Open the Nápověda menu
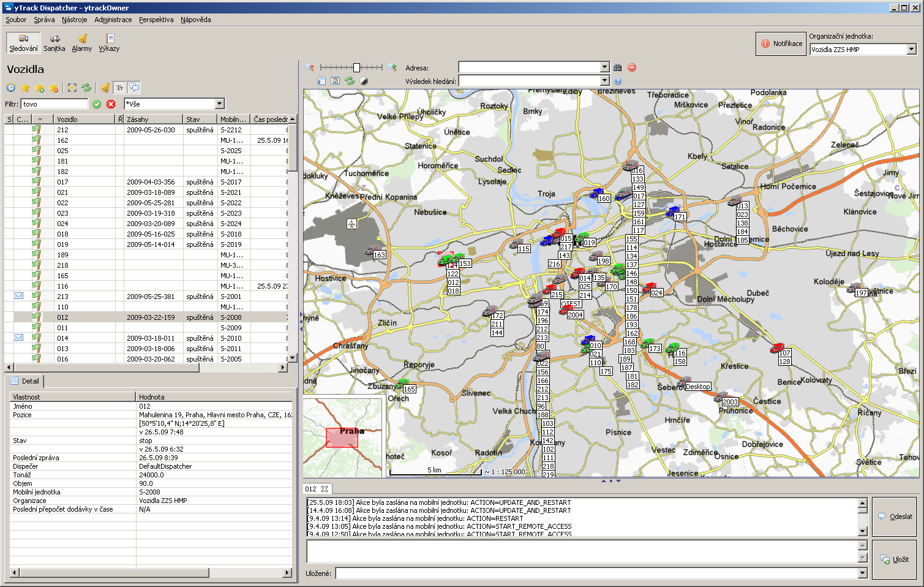Screen dimensions: 924x587 tap(196, 20)
